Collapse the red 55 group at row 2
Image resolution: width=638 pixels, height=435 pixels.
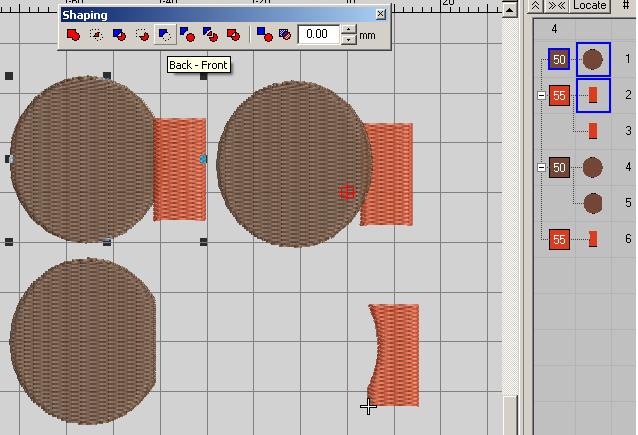(x=541, y=96)
